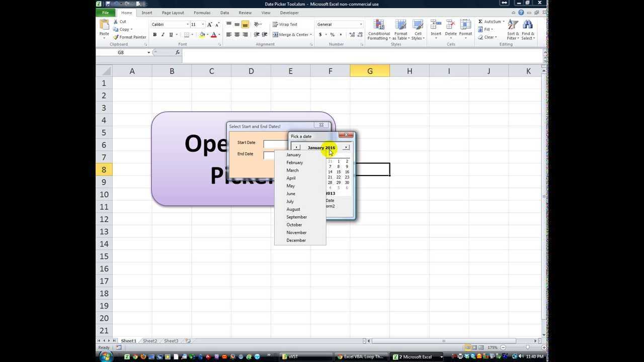Click the Format as Table icon
644x362 pixels.
[x=400, y=25]
